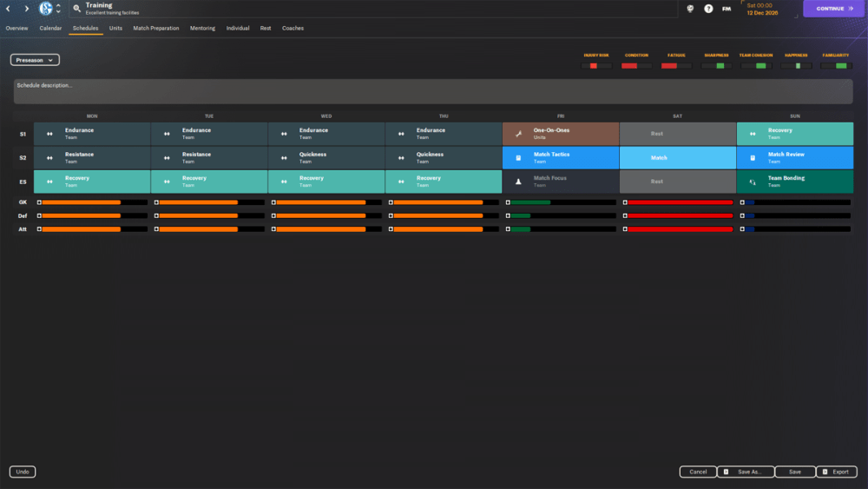
Task: Toggle the Def workload box for Wednesday
Action: pyautogui.click(x=273, y=215)
